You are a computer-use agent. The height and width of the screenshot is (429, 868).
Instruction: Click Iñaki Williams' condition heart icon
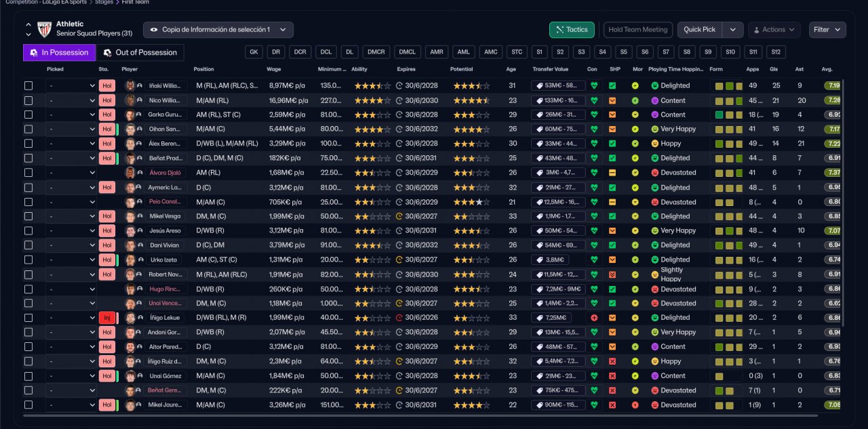594,86
